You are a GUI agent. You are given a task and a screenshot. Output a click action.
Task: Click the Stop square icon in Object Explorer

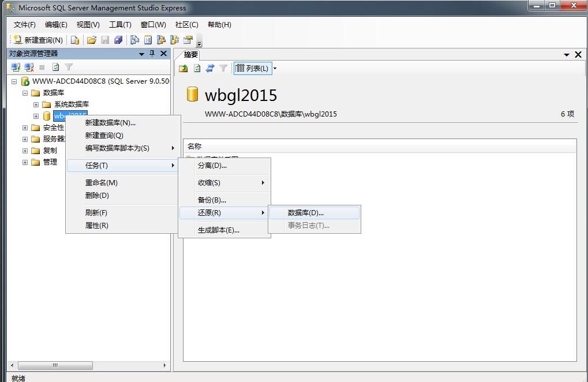click(42, 67)
